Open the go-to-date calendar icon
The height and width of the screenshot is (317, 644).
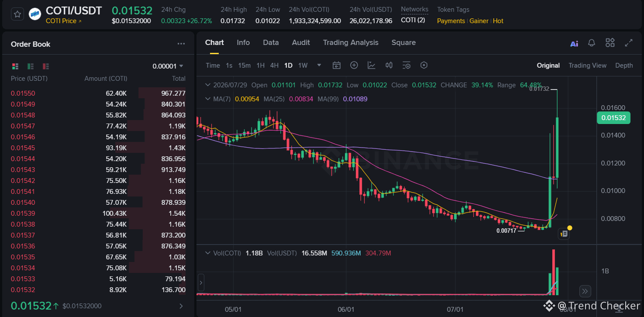click(337, 65)
